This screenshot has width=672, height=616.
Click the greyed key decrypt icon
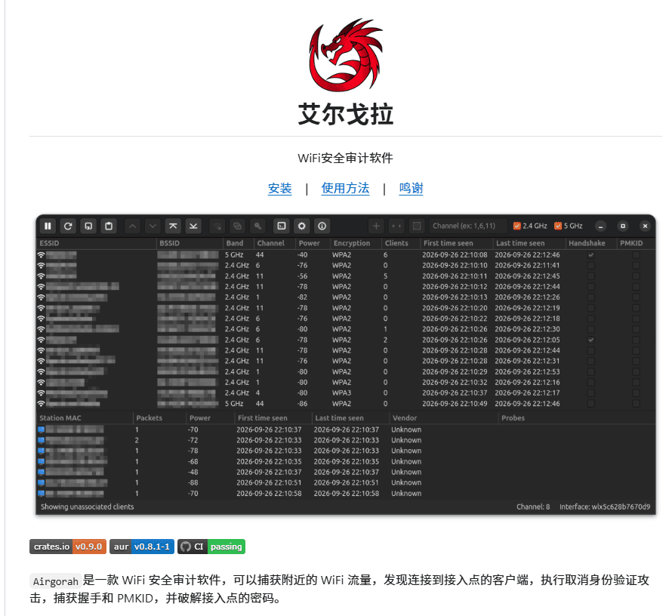[257, 226]
